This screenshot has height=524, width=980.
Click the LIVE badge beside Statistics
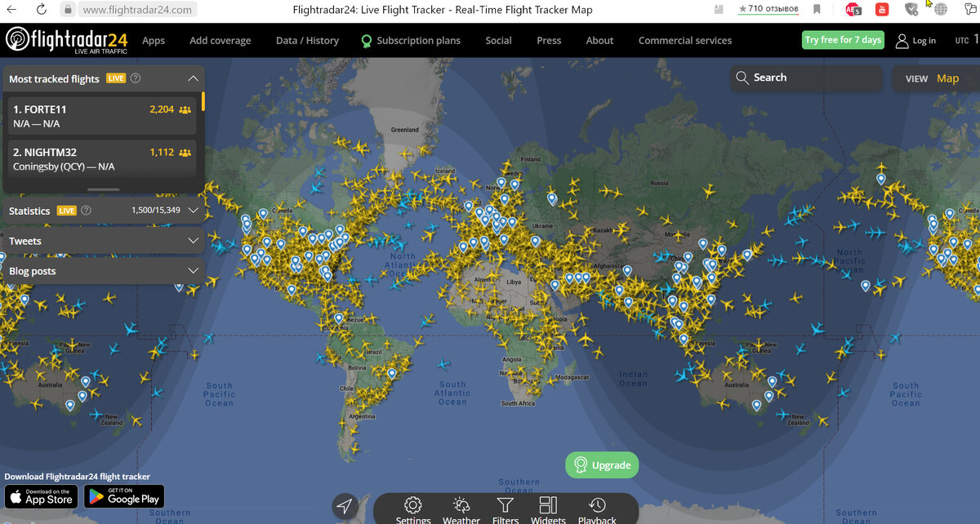pyautogui.click(x=66, y=211)
